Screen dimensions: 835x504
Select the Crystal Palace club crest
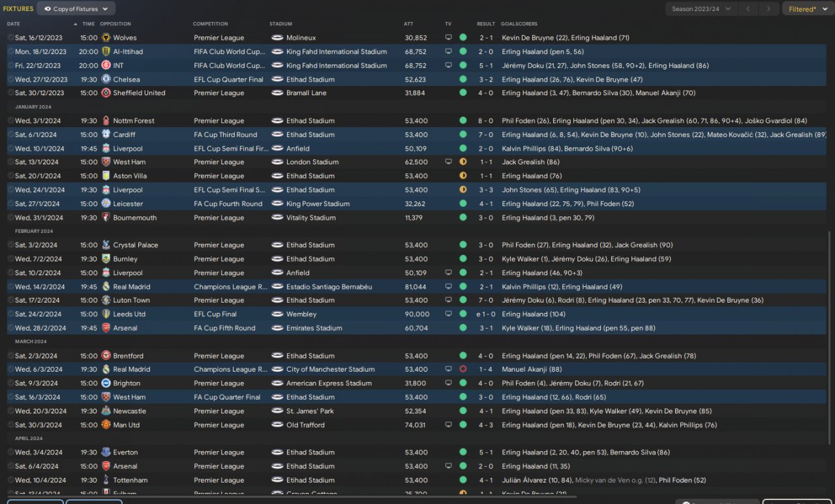(106, 245)
